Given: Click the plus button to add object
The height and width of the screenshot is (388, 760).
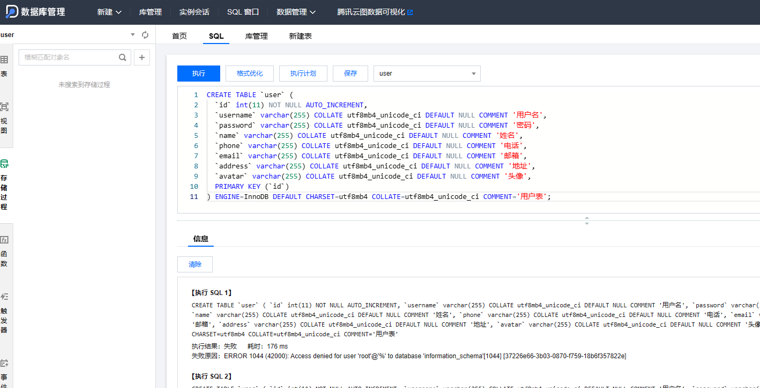Looking at the screenshot, I should click(x=142, y=57).
